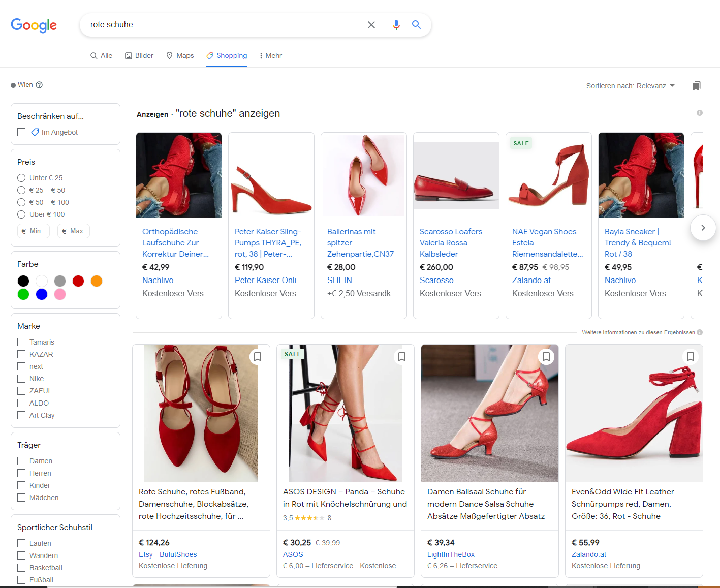The height and width of the screenshot is (588, 720).
Task: Tick the Im Angebot checkbox
Action: click(21, 132)
